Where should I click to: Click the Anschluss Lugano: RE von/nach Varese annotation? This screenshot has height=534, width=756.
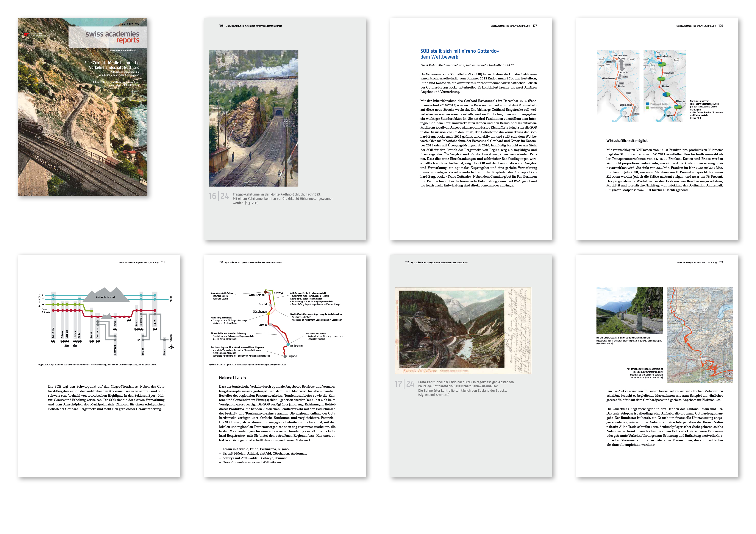[240, 351]
